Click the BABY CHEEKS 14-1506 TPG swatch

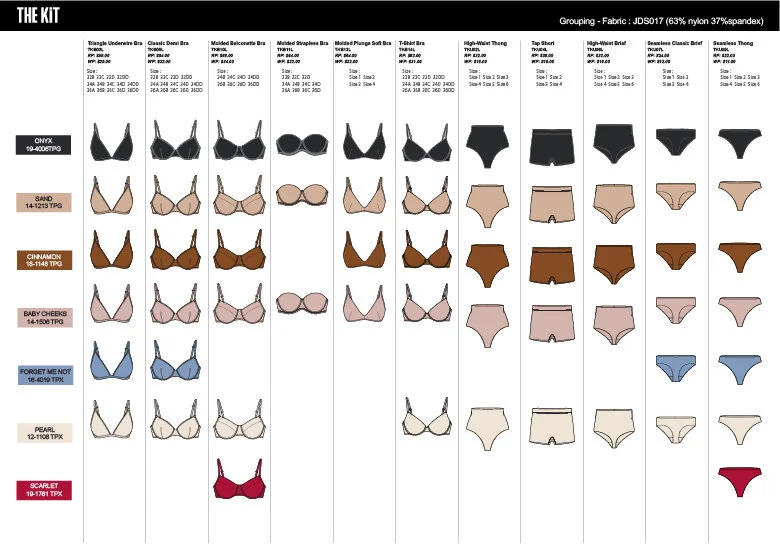45,318
